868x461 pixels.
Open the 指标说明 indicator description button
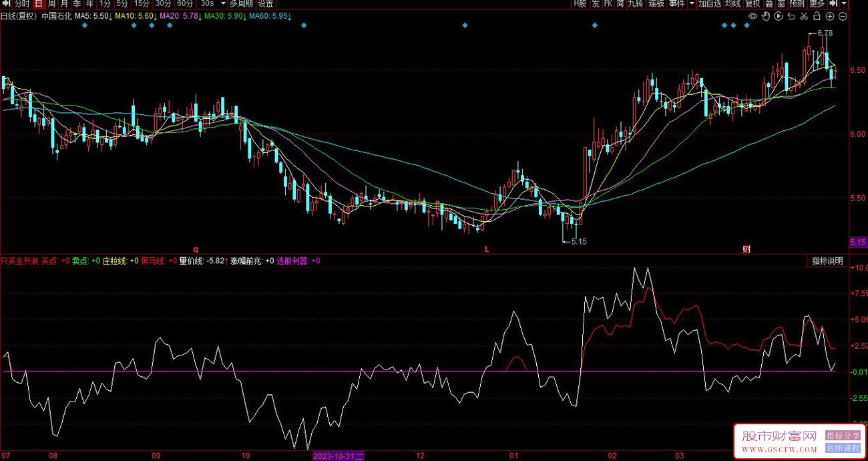click(827, 261)
